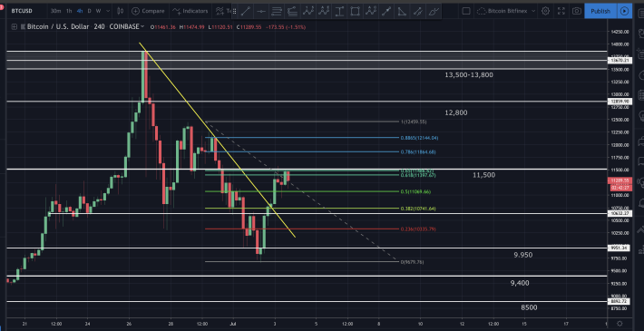This screenshot has width=644, height=331.
Task: Open price axis settings gear at bottom right
Action: [x=620, y=324]
